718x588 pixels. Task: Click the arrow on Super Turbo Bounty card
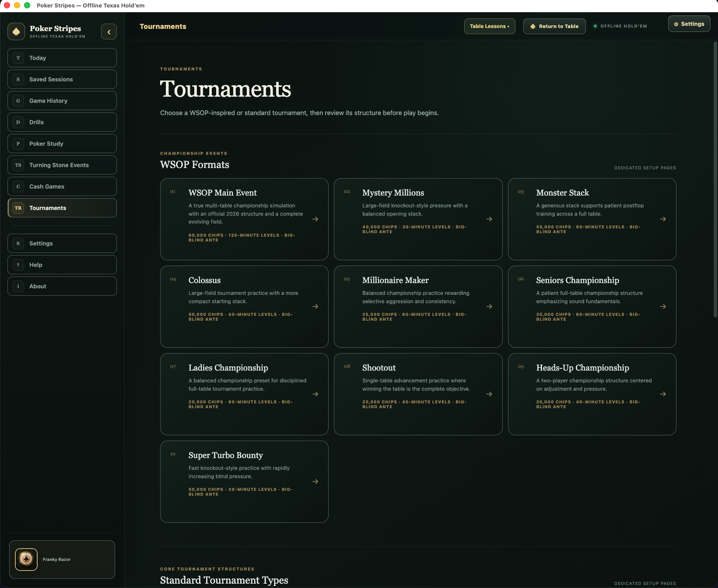coord(315,482)
